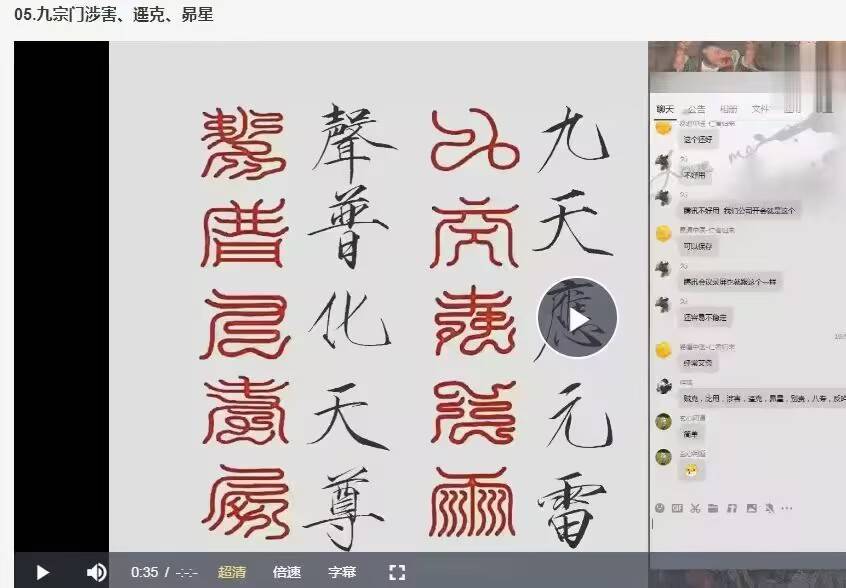This screenshot has height=588, width=846.
Task: Switch to the 聊天 chat tab
Action: [665, 109]
